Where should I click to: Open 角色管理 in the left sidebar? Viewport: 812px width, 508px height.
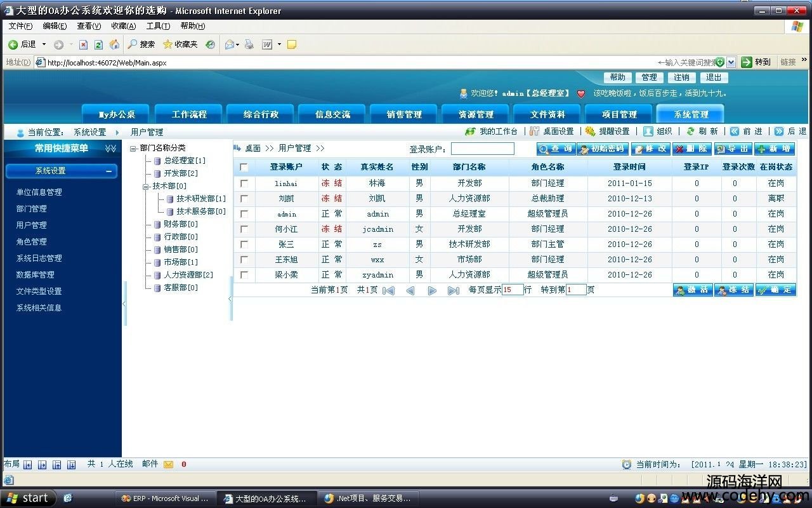click(x=31, y=242)
